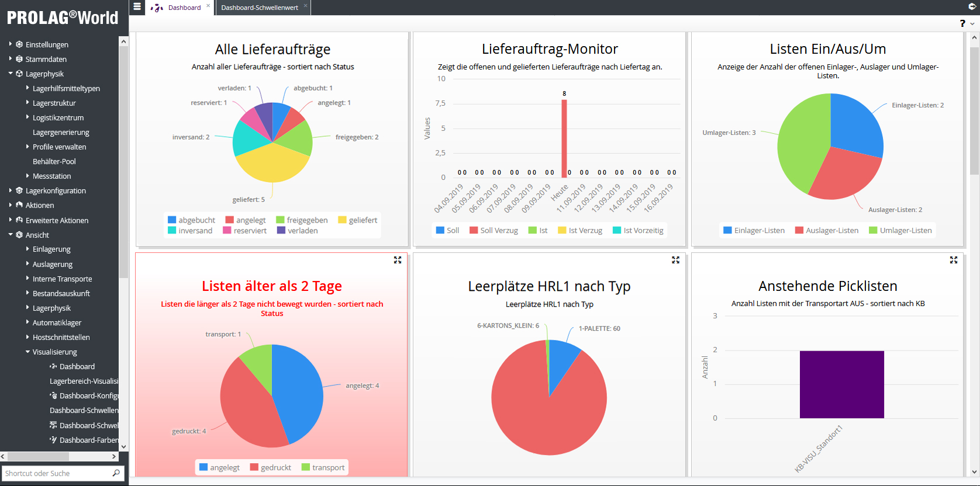Click the sidebar horizontal scrollbar thumb
The width and height of the screenshot is (980, 486).
(38, 456)
